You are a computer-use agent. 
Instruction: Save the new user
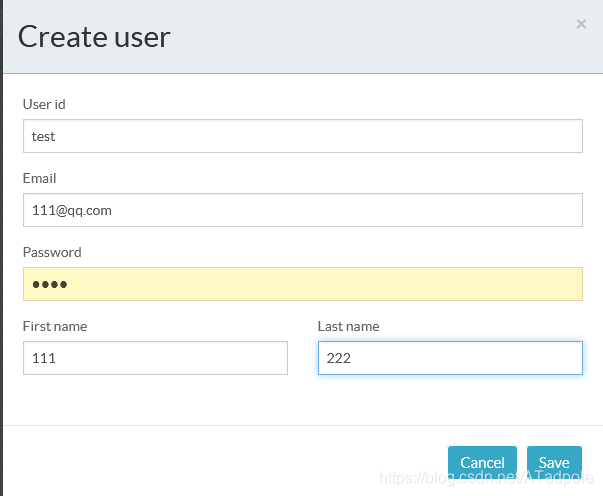(554, 463)
